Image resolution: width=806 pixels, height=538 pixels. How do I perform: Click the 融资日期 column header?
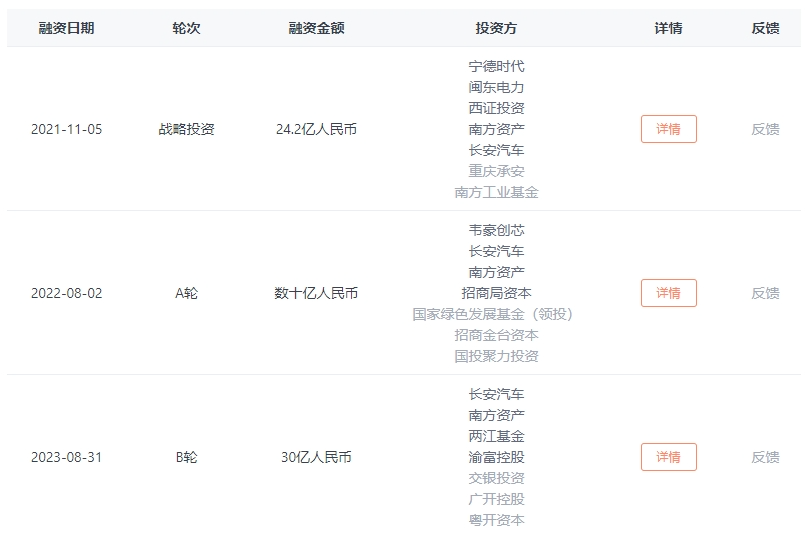pyautogui.click(x=66, y=28)
